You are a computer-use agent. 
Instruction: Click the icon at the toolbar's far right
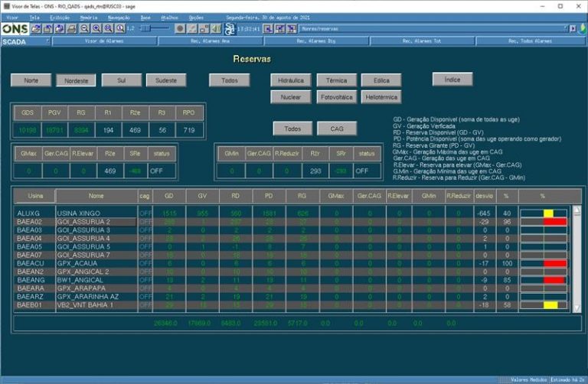[581, 28]
